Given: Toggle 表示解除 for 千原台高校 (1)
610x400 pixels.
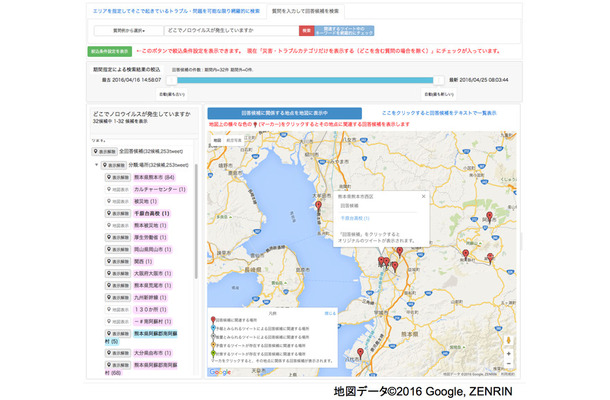Looking at the screenshot, I should coord(118,214).
